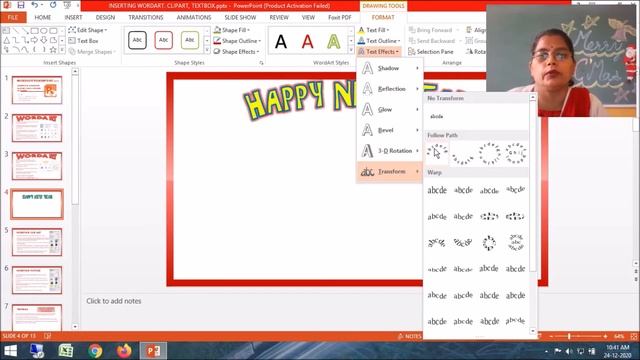The width and height of the screenshot is (640, 360).
Task: Open the 3-D Rotation submenu
Action: pyautogui.click(x=390, y=151)
